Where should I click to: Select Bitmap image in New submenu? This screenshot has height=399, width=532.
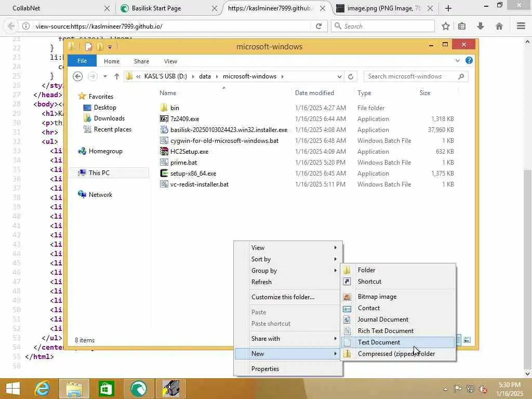tap(397, 297)
